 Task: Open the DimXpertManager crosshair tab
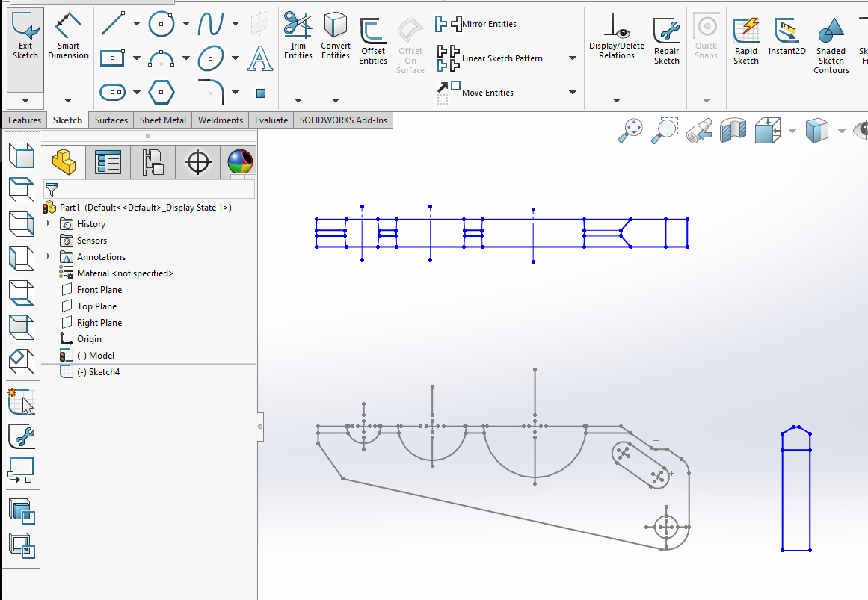coord(197,162)
